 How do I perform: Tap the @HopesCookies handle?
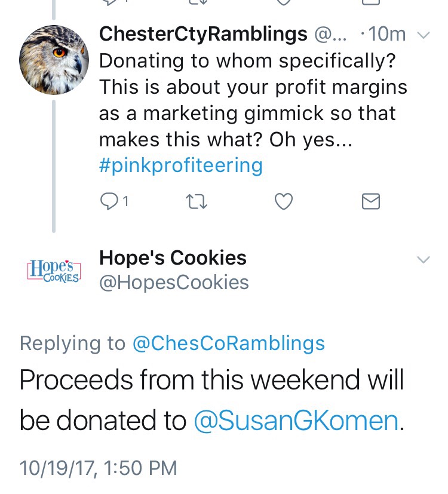[x=174, y=282]
